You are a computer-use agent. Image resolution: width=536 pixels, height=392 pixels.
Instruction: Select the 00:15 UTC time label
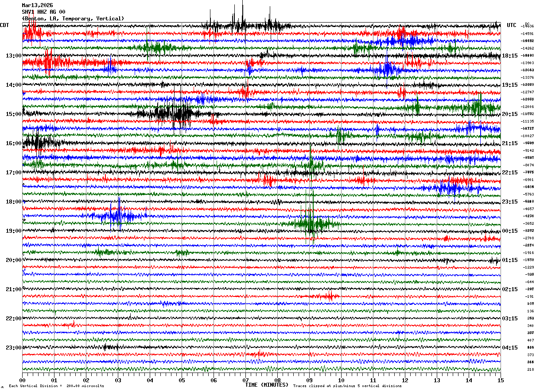pyautogui.click(x=509, y=231)
